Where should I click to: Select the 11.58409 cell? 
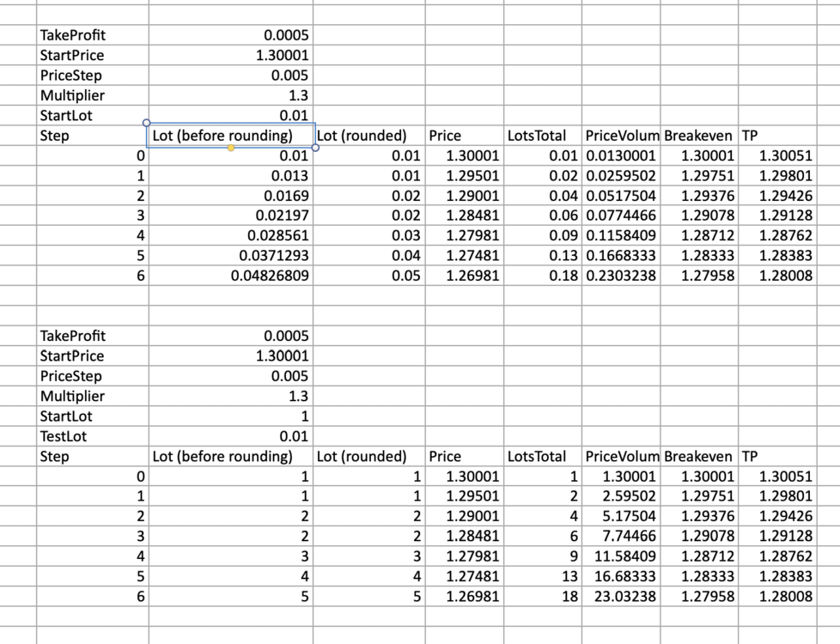[621, 556]
